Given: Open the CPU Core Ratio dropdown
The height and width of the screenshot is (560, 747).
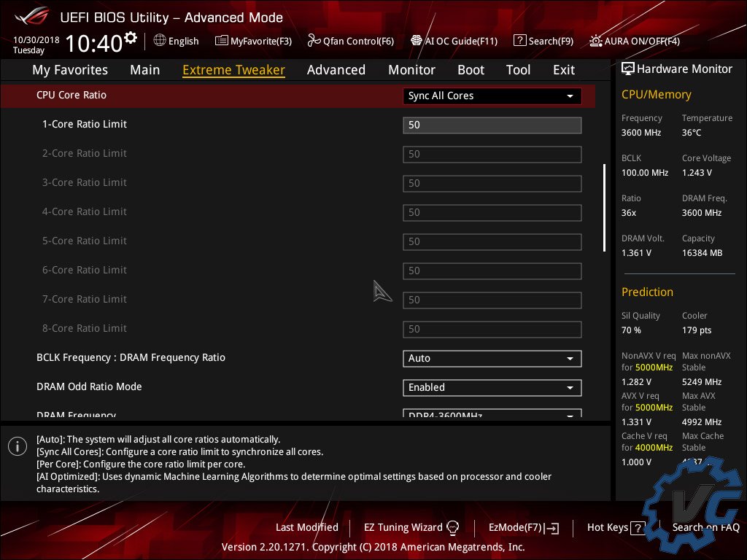Looking at the screenshot, I should tap(492, 96).
